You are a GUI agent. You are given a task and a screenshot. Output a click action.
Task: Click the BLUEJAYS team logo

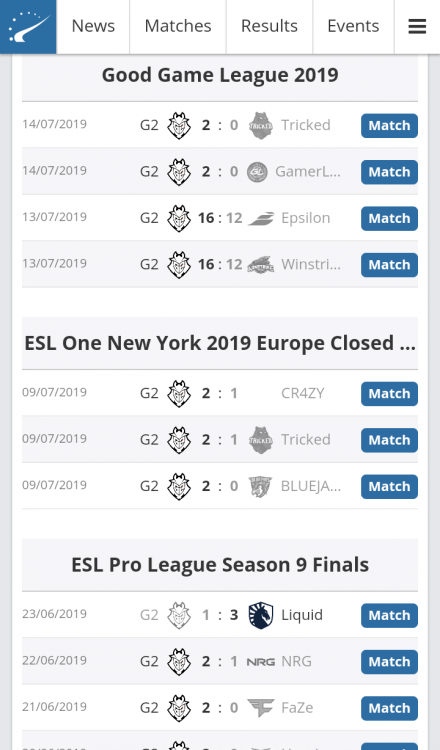coord(261,486)
